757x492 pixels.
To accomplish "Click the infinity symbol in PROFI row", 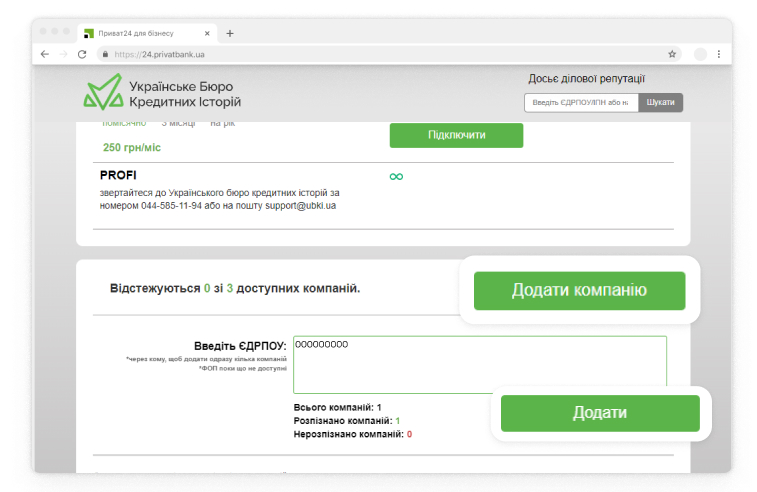I will (x=396, y=177).
